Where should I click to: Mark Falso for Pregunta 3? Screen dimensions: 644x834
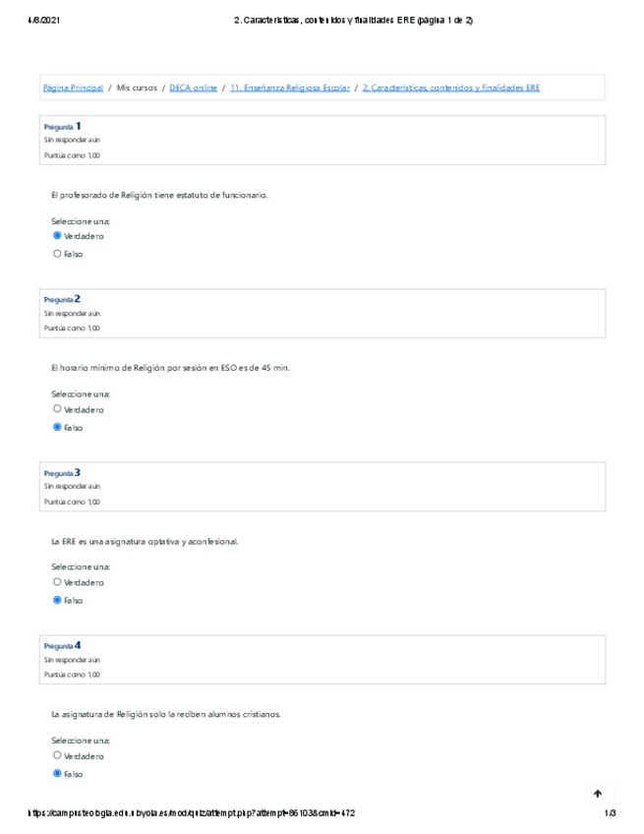[57, 600]
